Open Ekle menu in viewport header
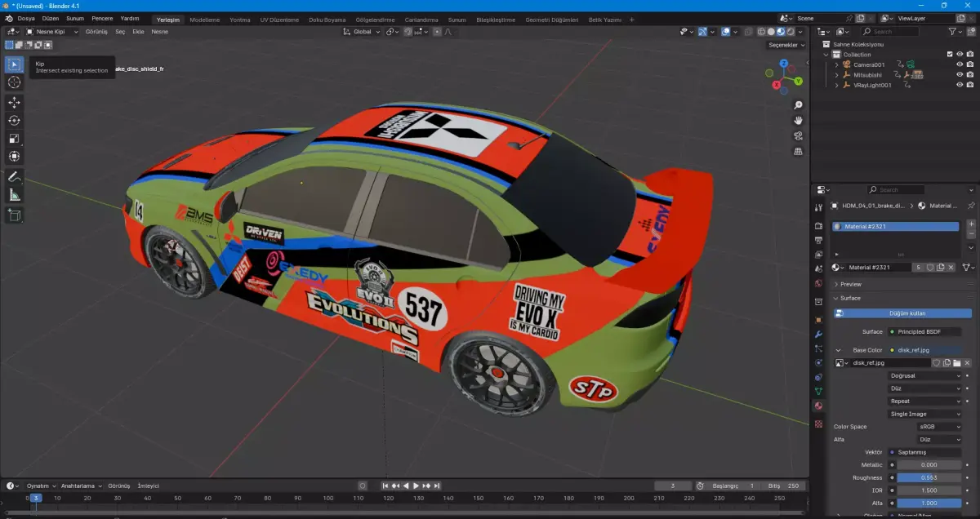Screen dimensions: 980x519 tap(138, 32)
